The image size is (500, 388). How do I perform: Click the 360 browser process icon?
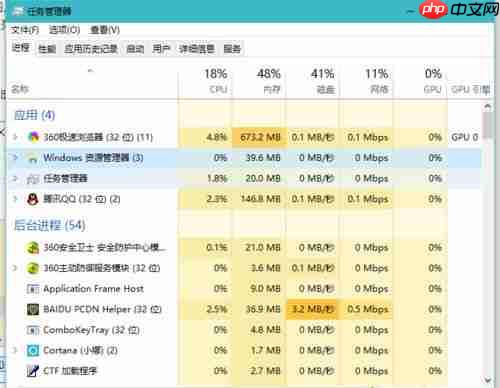tap(33, 137)
